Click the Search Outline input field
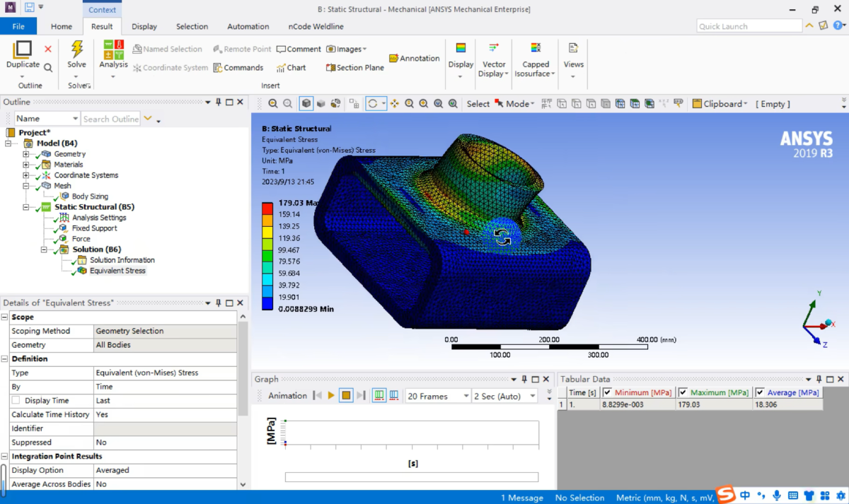Viewport: 849px width, 504px height. click(x=111, y=119)
